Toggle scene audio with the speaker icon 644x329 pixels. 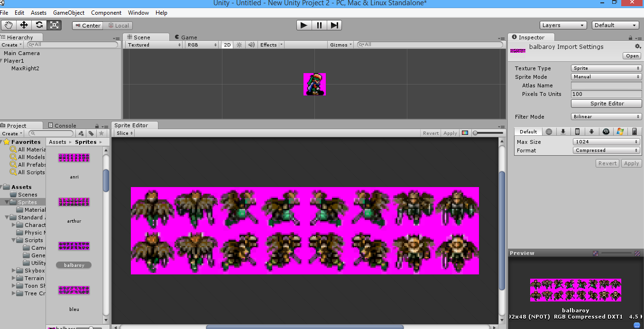251,45
